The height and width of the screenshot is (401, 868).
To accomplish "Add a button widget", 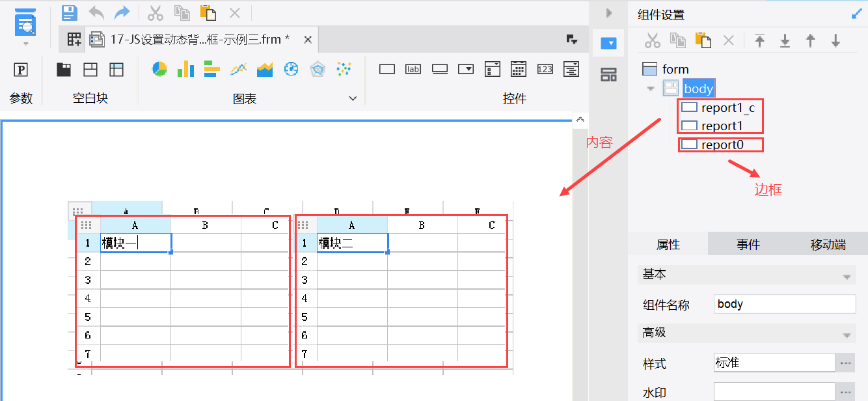I will tap(439, 69).
